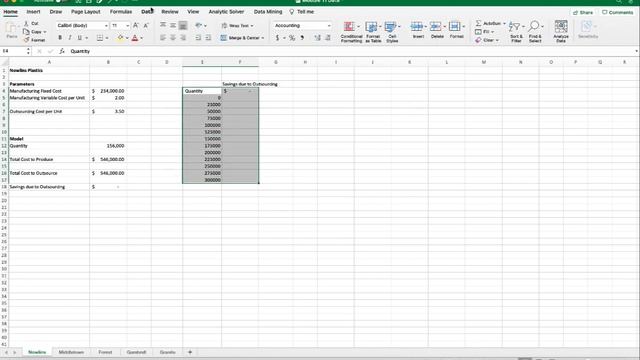
Task: Open Cell Styles gallery
Action: coord(392,32)
